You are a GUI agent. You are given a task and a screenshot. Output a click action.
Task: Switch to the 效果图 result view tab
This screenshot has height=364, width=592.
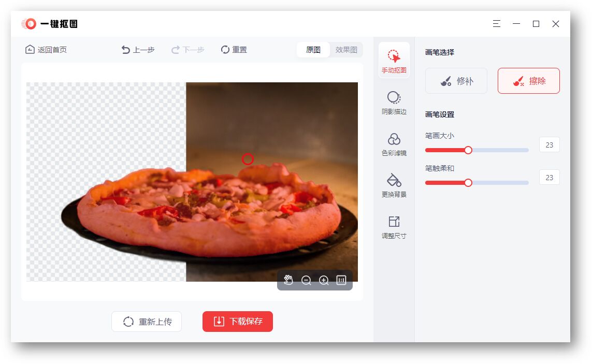pos(346,50)
